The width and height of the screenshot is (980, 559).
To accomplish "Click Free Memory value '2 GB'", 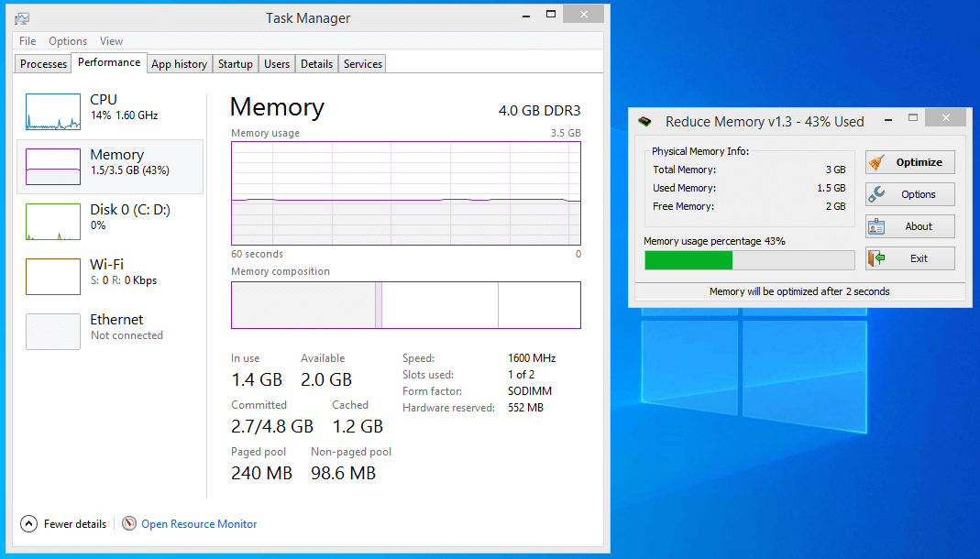I will [836, 206].
